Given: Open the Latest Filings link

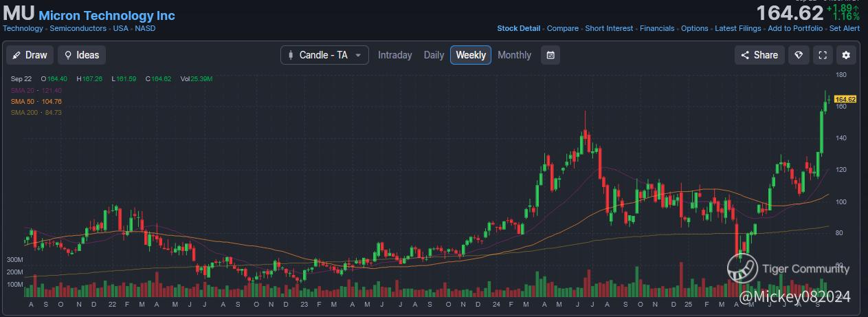Looking at the screenshot, I should tap(738, 28).
